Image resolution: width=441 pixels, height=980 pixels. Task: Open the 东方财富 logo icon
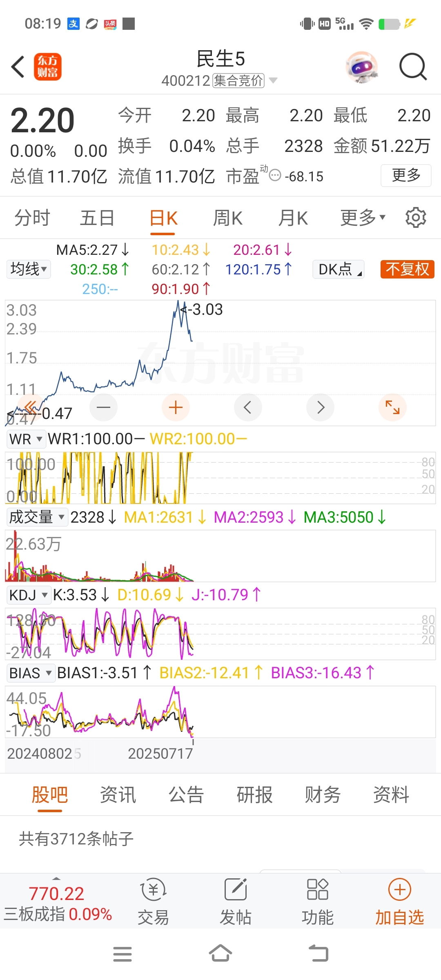click(47, 67)
